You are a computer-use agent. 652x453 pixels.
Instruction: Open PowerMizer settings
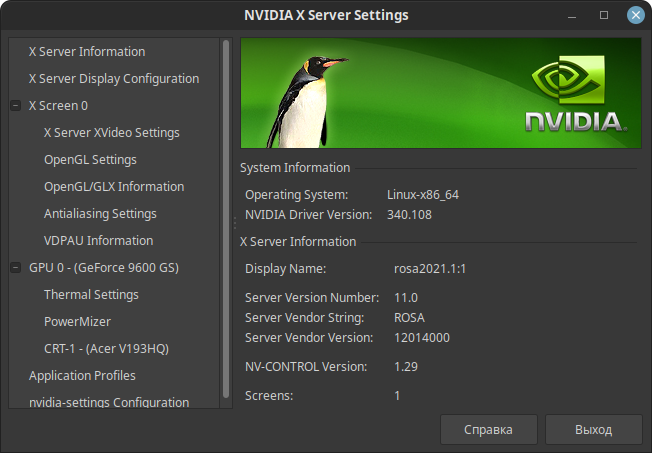pyautogui.click(x=77, y=322)
